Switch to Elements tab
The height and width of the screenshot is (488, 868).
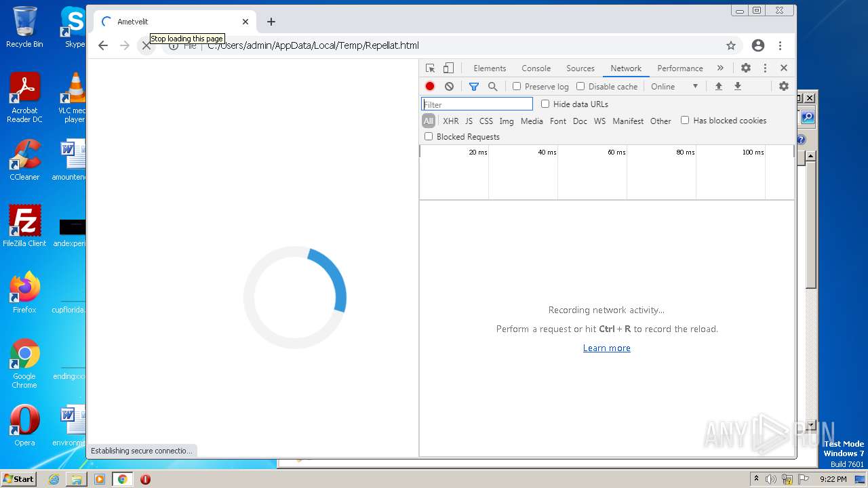coord(490,68)
